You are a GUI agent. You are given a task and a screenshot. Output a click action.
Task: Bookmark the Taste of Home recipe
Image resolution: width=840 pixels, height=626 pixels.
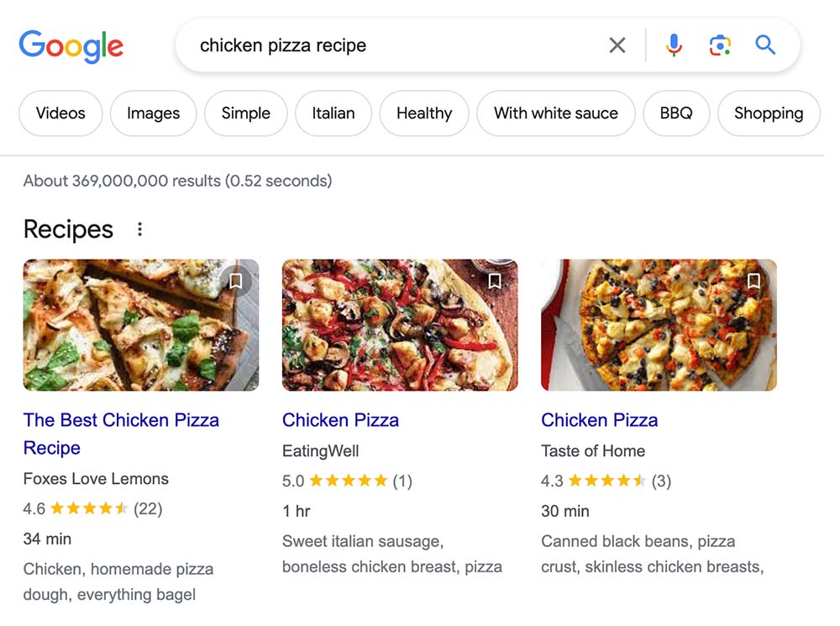coord(753,281)
